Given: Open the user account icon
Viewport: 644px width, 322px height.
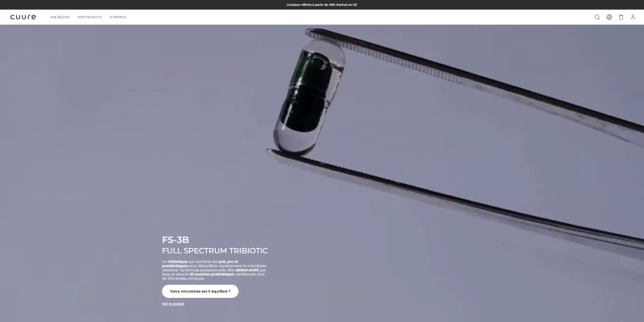Looking at the screenshot, I should pyautogui.click(x=633, y=17).
